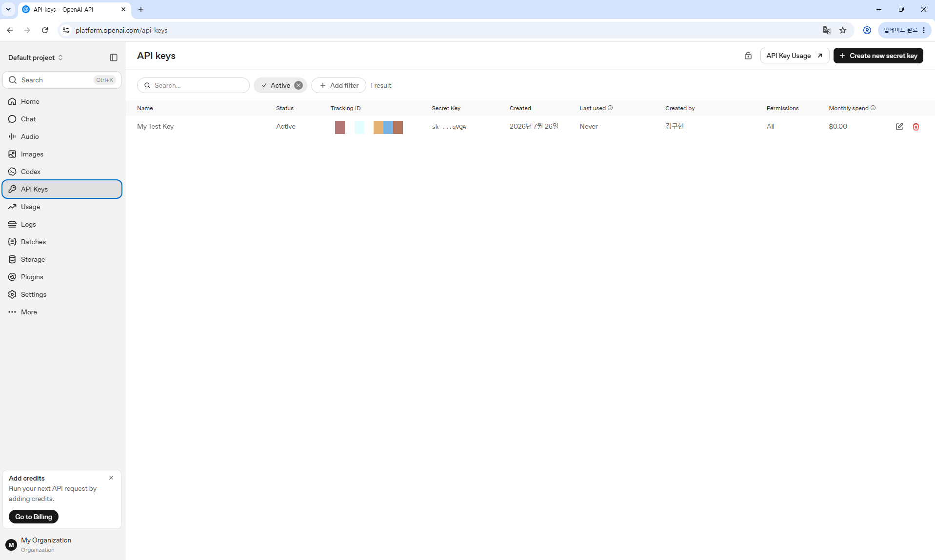Screen dimensions: 935x560
Task: Click the Name column header
Action: (x=145, y=108)
